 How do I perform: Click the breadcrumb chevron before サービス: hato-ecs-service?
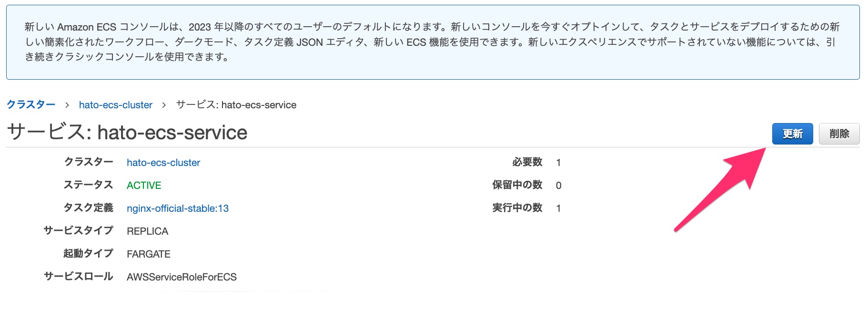click(x=164, y=105)
